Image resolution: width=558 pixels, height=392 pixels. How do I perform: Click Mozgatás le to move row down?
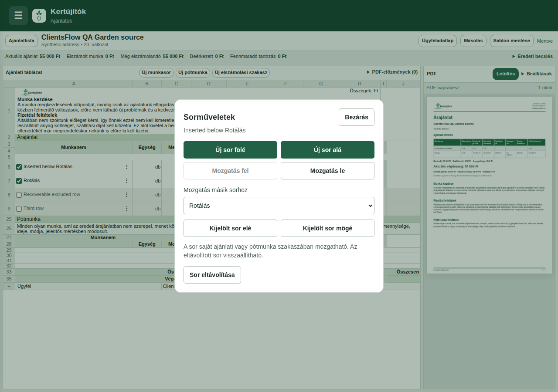tap(327, 171)
